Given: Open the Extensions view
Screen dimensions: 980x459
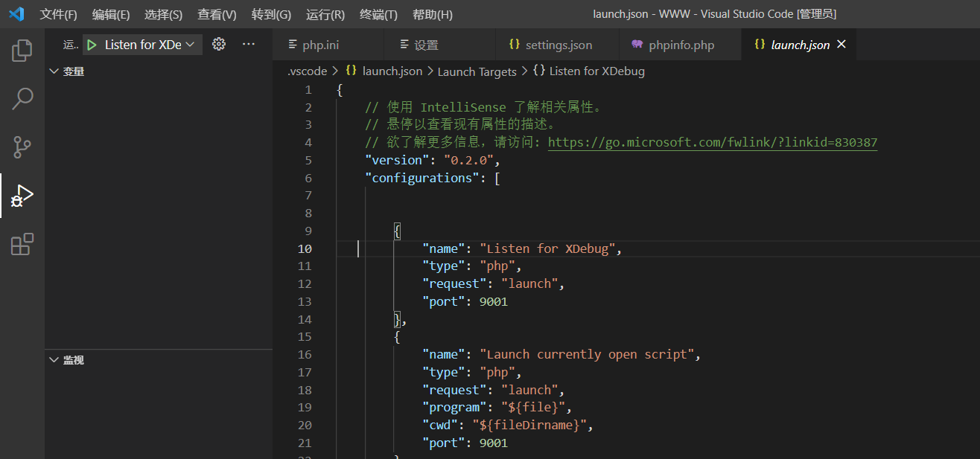Looking at the screenshot, I should pos(22,244).
